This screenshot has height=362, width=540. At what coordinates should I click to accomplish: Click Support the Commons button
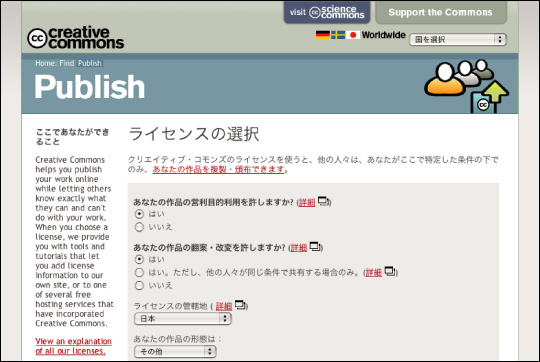tap(440, 12)
